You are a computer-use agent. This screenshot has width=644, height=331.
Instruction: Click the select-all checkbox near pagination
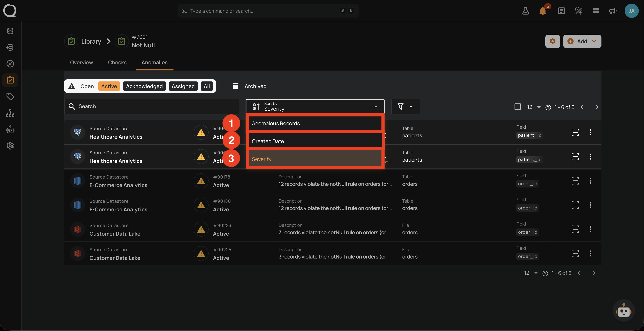click(518, 107)
